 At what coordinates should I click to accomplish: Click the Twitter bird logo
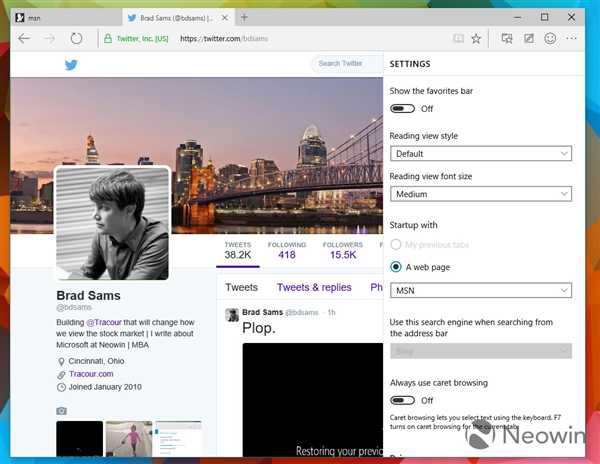71,65
